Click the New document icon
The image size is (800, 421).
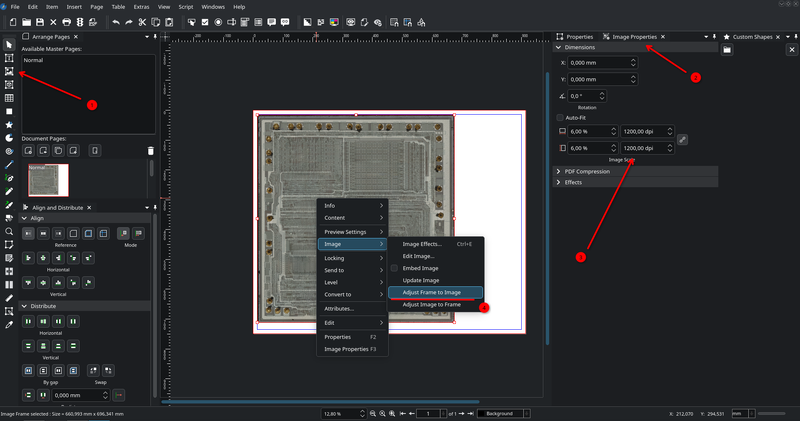[13, 22]
